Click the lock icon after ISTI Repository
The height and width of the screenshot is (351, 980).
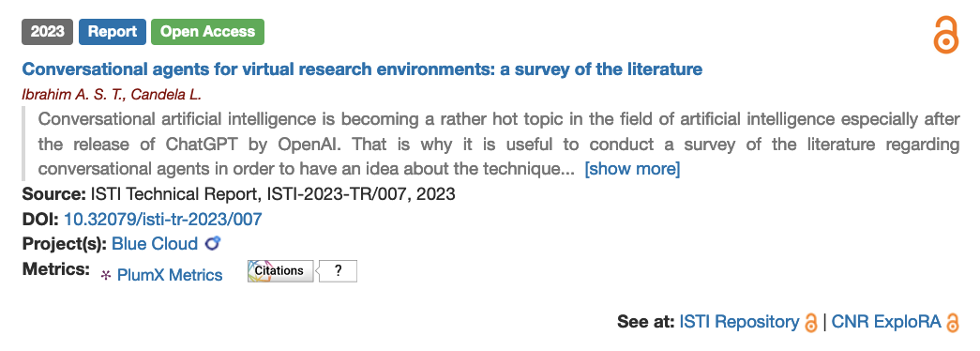(810, 322)
